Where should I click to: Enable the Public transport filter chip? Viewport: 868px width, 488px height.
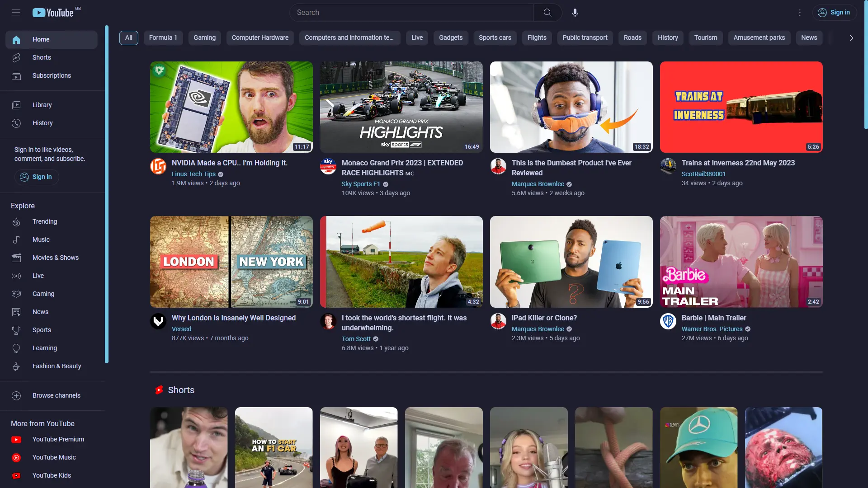pos(585,38)
